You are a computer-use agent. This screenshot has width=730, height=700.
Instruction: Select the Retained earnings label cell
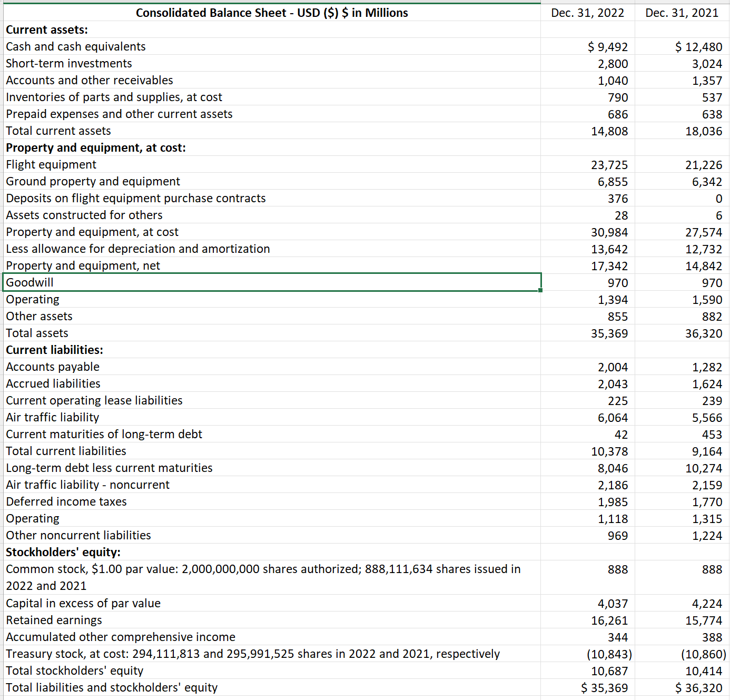pyautogui.click(x=54, y=620)
